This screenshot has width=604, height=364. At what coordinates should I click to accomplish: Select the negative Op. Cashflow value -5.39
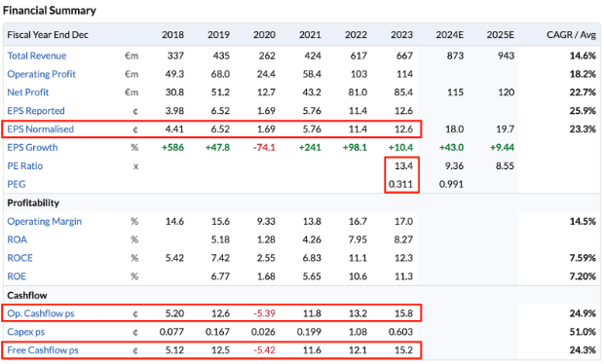point(264,313)
